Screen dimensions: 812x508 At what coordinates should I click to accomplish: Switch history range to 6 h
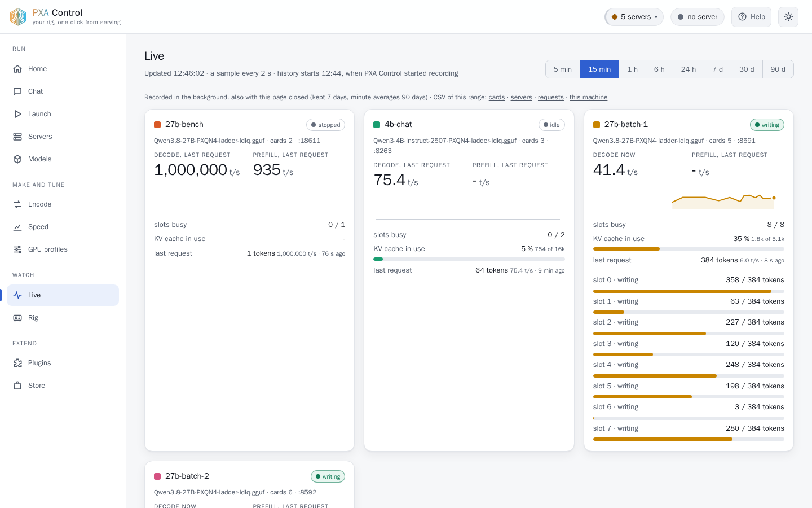(659, 69)
